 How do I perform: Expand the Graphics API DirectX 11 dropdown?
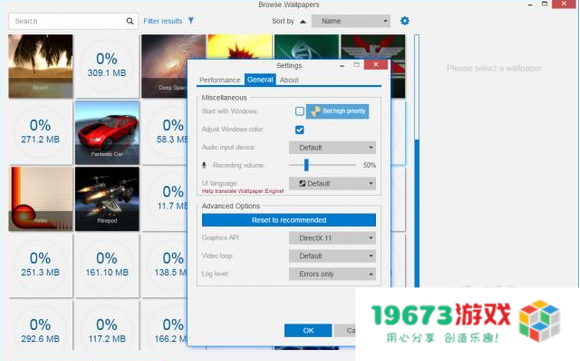[x=332, y=238]
